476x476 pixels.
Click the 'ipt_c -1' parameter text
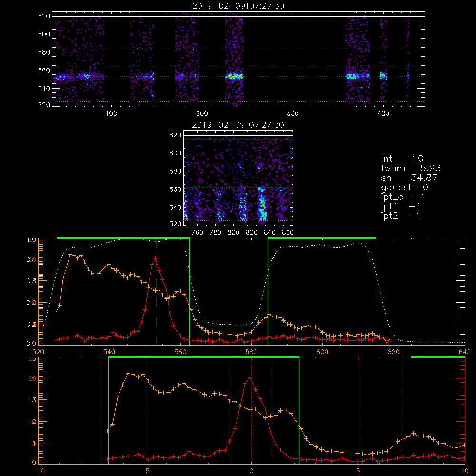coord(403,197)
